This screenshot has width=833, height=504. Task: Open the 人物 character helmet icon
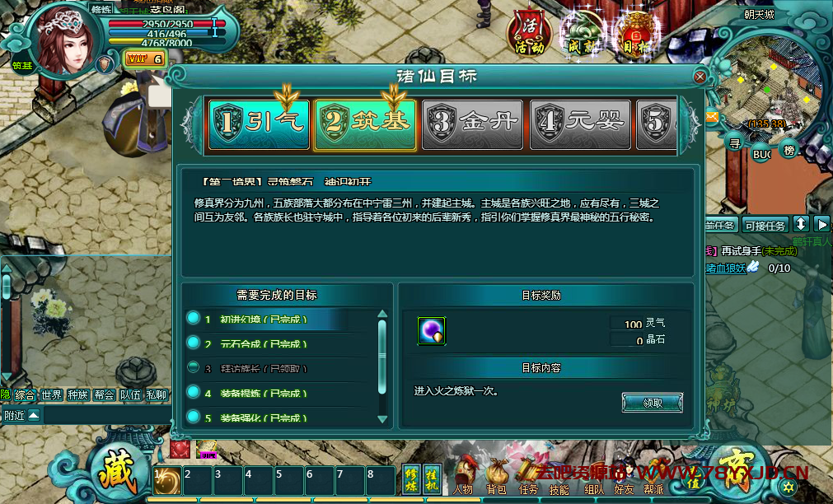[x=463, y=475]
